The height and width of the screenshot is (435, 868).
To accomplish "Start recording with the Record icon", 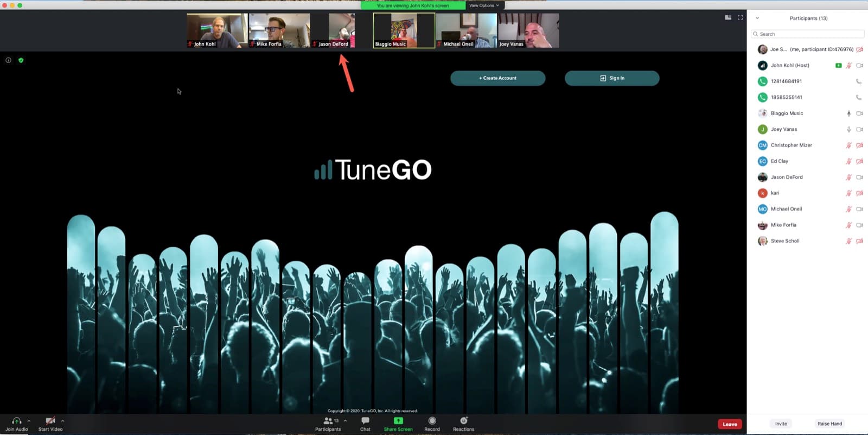I will click(x=432, y=421).
